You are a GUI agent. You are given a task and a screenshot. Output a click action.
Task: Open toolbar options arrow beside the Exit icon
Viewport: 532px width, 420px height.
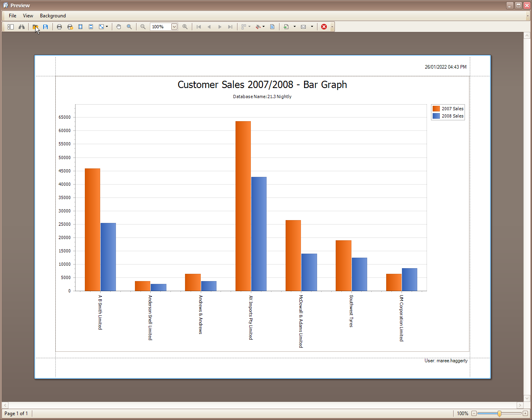pyautogui.click(x=332, y=27)
